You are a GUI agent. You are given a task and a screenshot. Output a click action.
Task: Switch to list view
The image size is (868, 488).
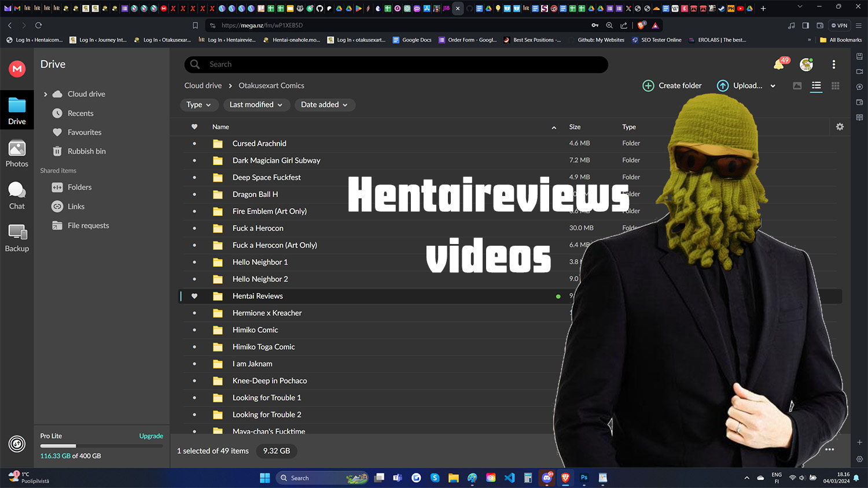816,86
